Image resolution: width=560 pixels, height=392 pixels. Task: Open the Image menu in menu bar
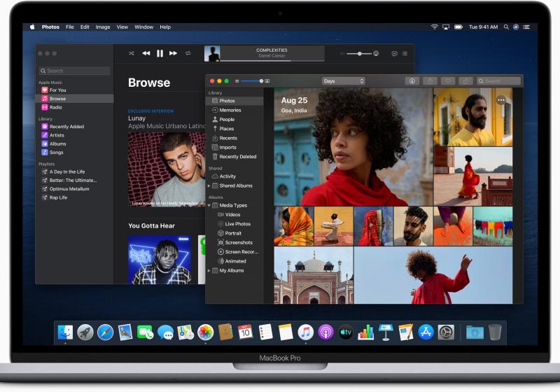point(103,27)
